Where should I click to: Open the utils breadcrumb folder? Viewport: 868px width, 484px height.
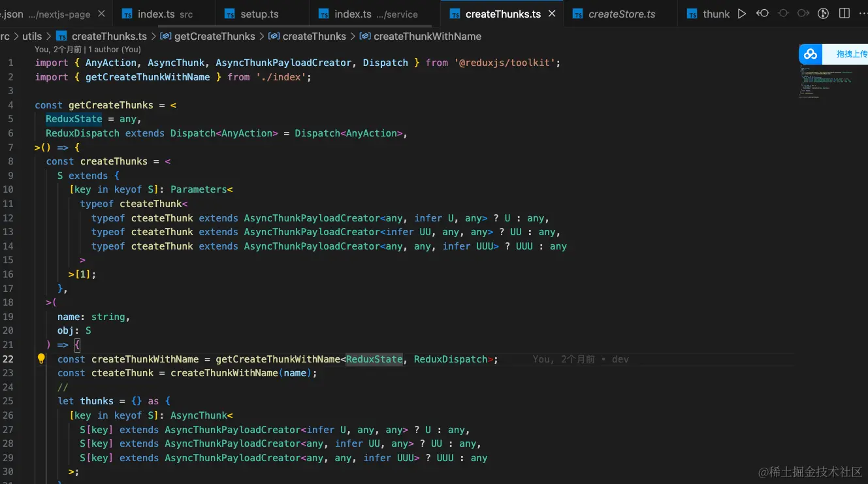tap(32, 37)
